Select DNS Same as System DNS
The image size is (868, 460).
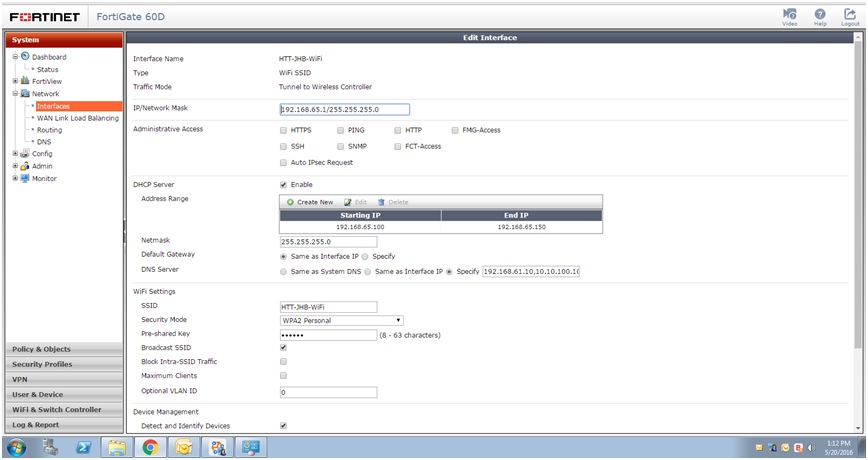(283, 271)
